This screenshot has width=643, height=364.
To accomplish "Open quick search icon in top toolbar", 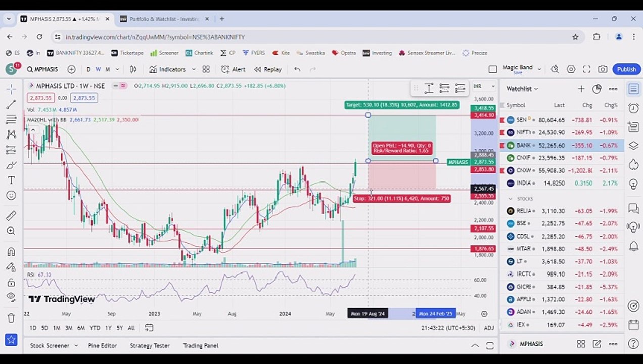I will click(555, 69).
